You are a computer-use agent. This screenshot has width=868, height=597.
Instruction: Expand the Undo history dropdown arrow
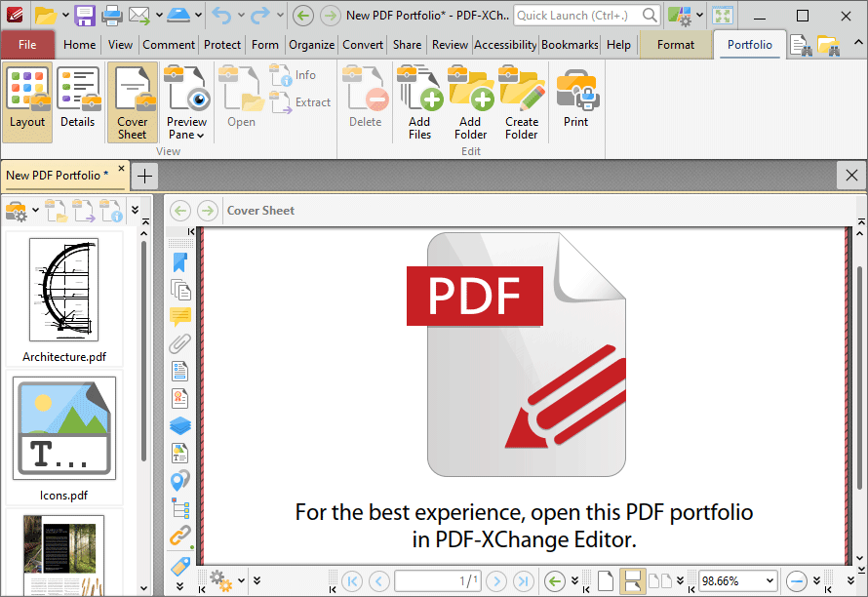pos(241,15)
